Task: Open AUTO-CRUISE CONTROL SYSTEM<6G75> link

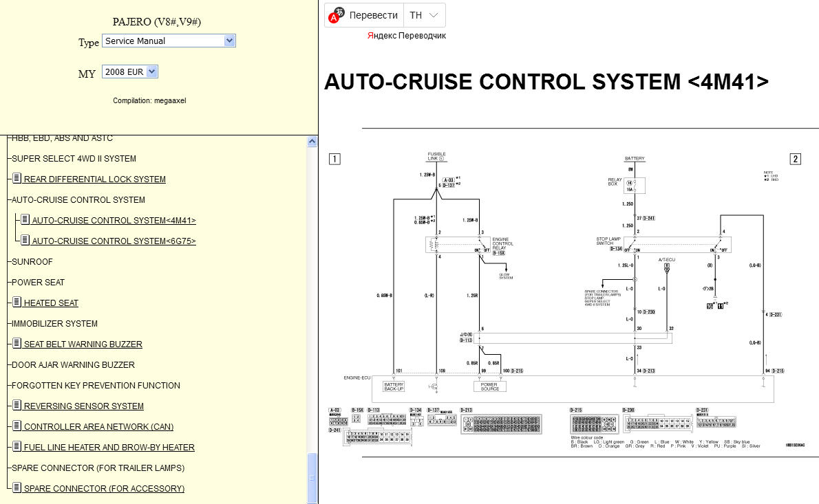Action: (114, 241)
